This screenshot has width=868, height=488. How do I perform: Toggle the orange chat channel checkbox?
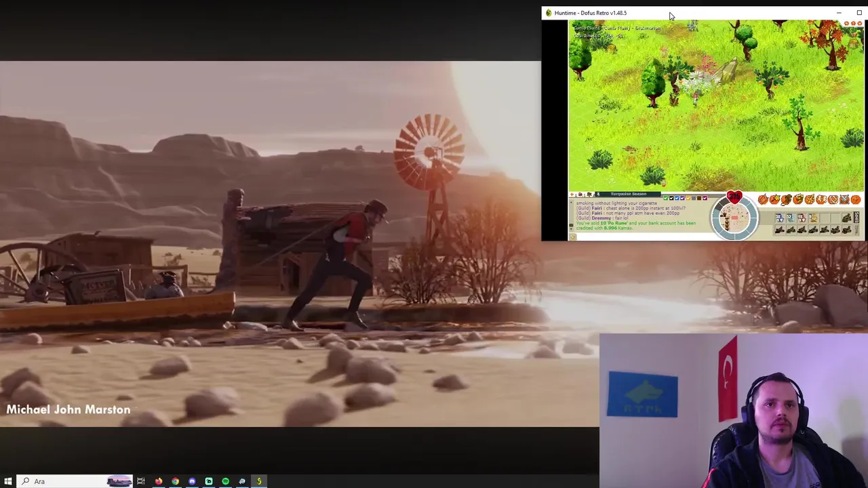pos(688,198)
